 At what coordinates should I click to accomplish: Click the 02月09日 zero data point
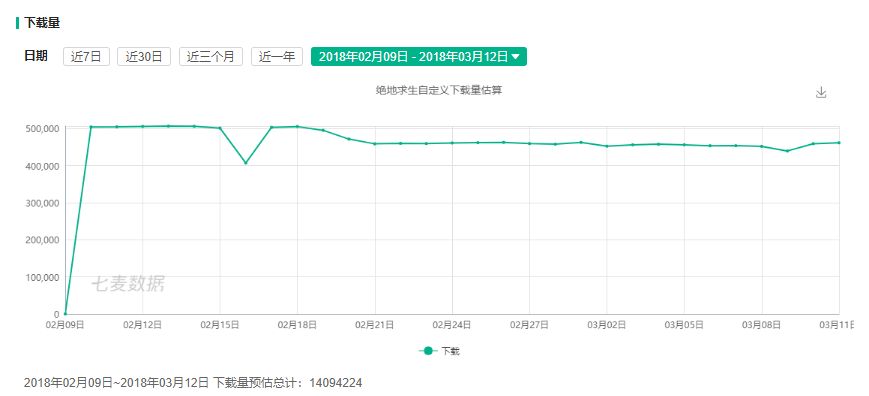click(65, 314)
